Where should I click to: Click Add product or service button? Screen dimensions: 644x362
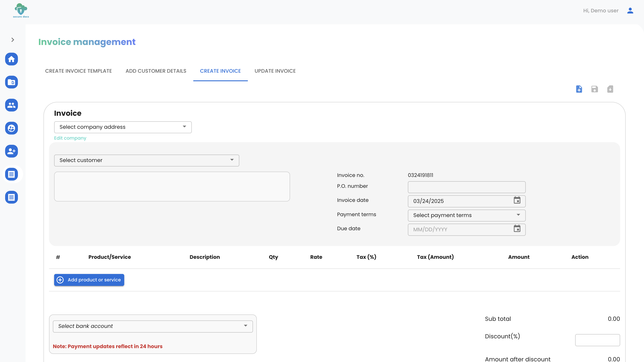(x=89, y=280)
